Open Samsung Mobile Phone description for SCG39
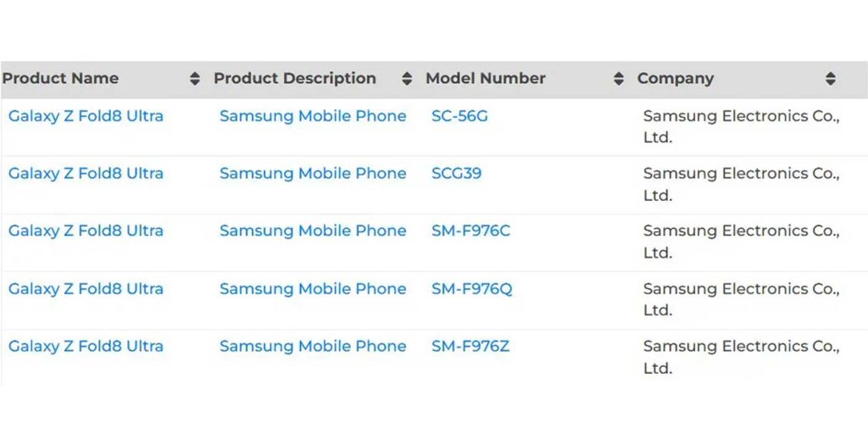 [x=313, y=173]
